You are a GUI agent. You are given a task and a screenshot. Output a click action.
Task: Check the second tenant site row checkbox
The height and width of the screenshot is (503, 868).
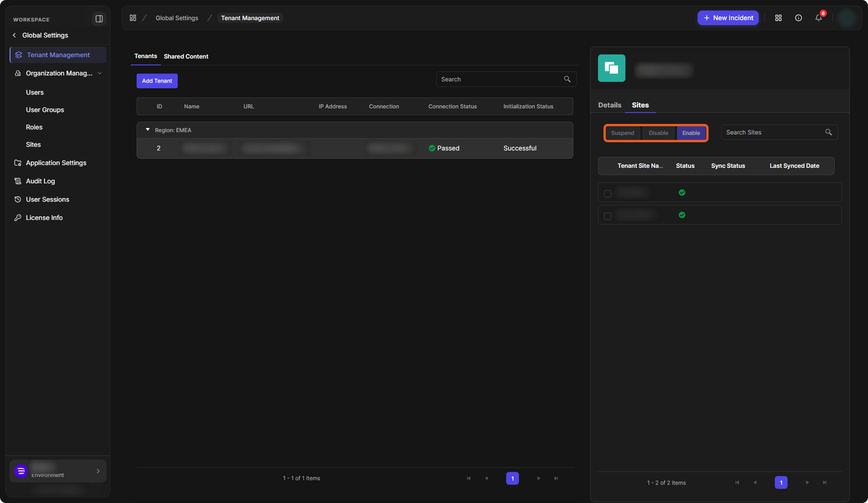[608, 216]
